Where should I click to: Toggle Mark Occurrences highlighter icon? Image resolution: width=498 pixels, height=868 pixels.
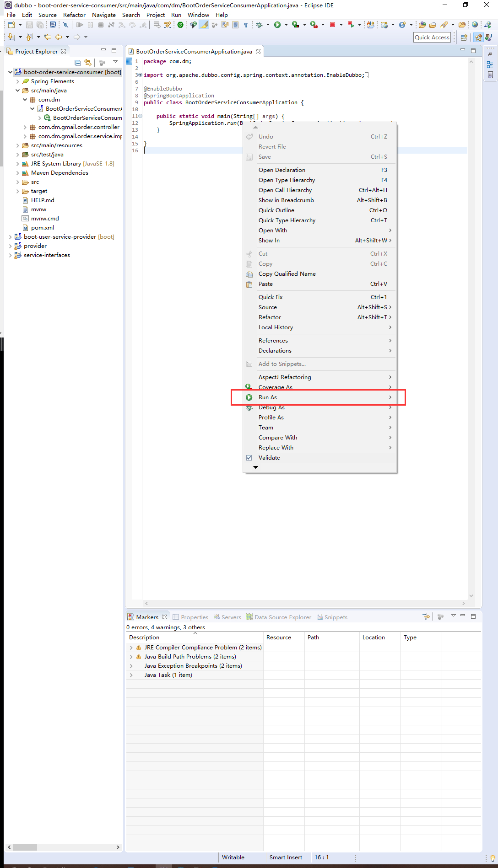point(204,25)
